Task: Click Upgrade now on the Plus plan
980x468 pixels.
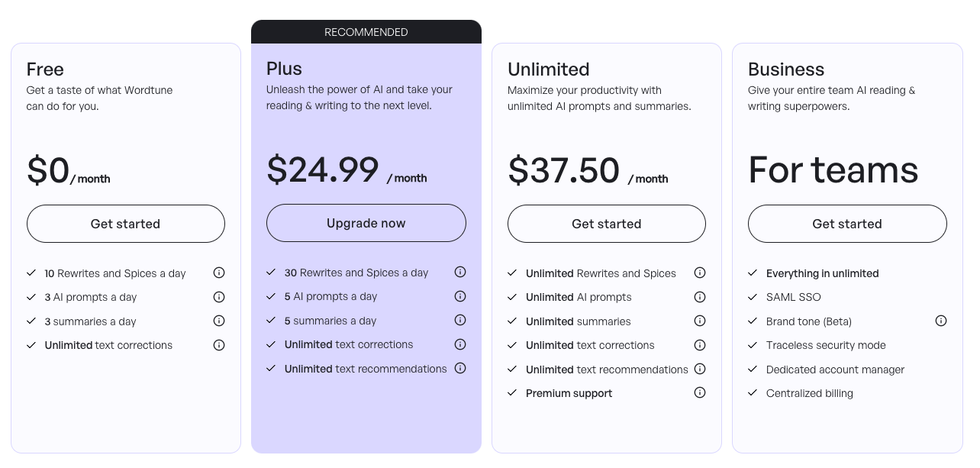Action: [x=366, y=223]
